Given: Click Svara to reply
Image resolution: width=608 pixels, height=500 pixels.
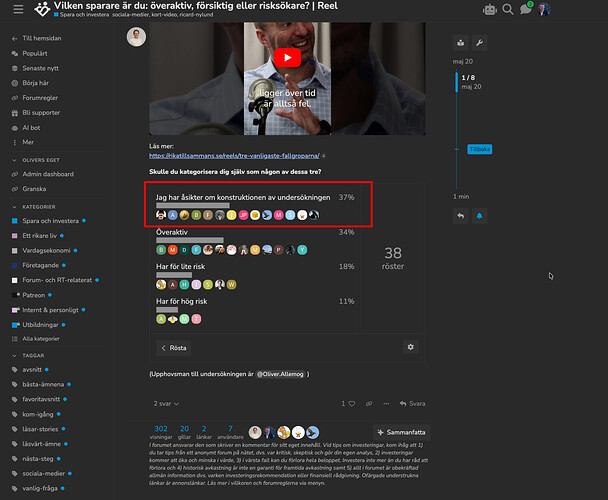Looking at the screenshot, I should coord(413,403).
